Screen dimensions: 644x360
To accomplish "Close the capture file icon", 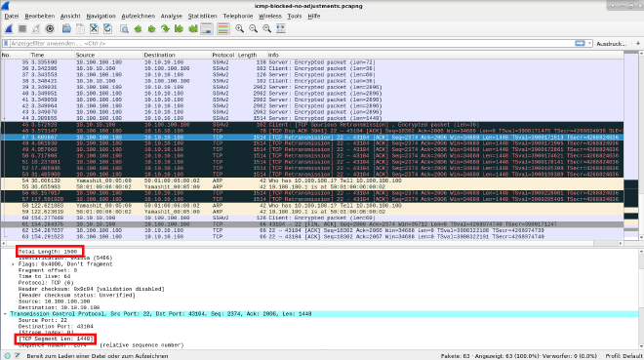I will pos(94,28).
